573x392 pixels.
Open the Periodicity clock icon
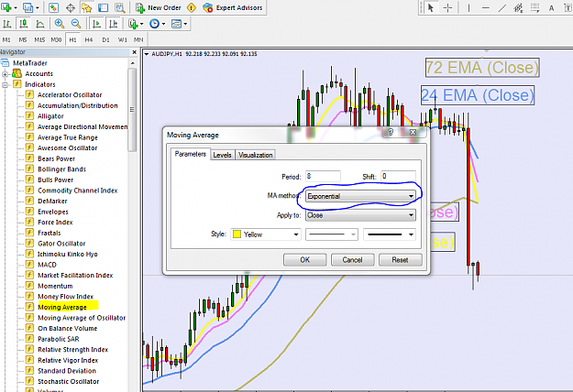click(x=154, y=24)
